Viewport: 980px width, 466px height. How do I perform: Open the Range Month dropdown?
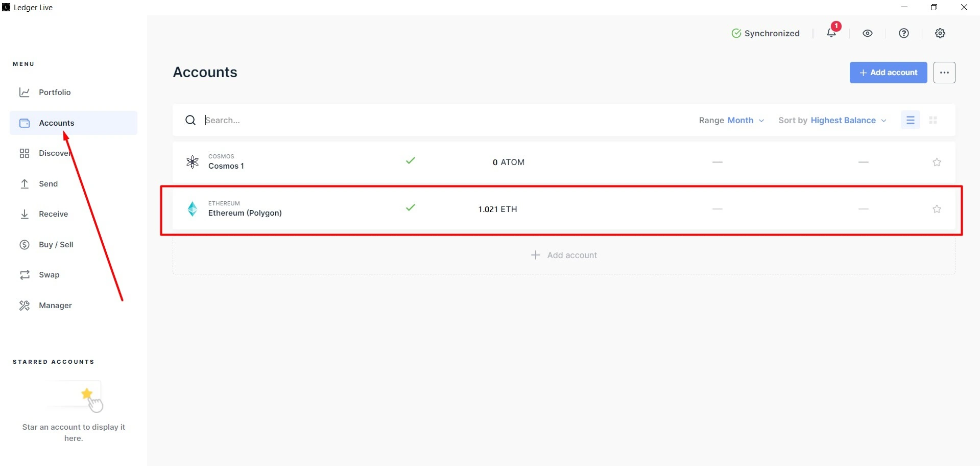pos(732,120)
